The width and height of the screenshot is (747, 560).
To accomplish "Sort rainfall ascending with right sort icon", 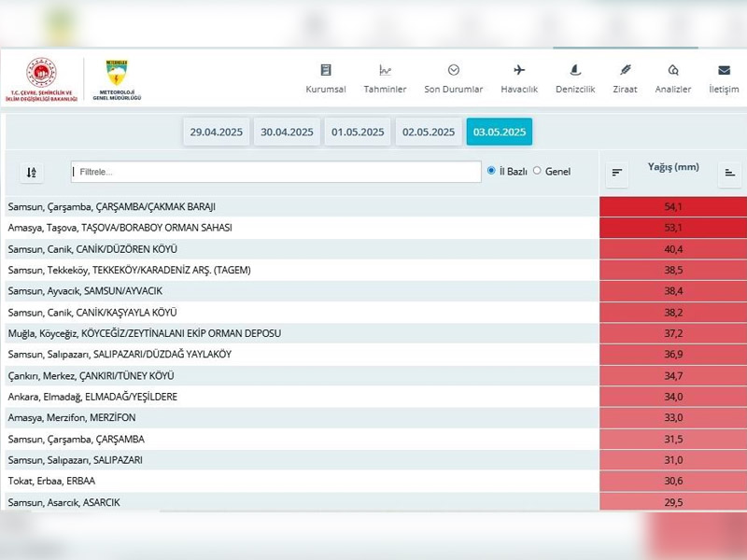I will [x=729, y=173].
